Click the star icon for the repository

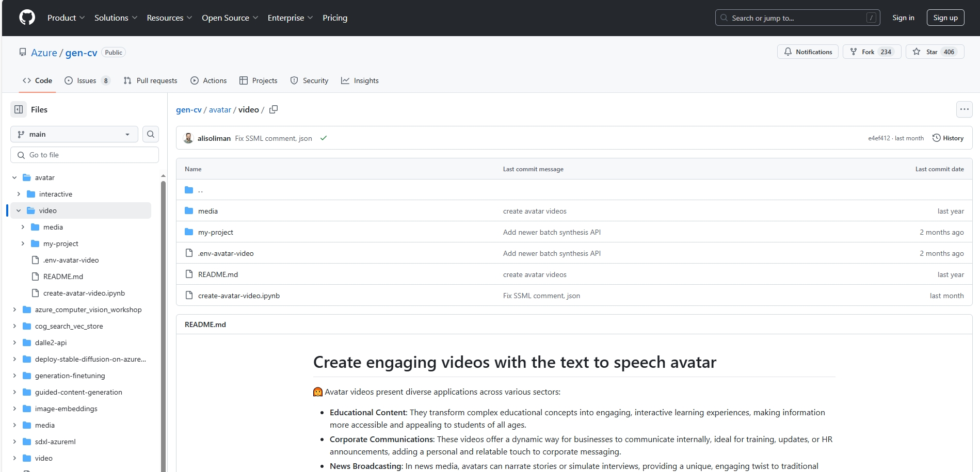click(917, 52)
